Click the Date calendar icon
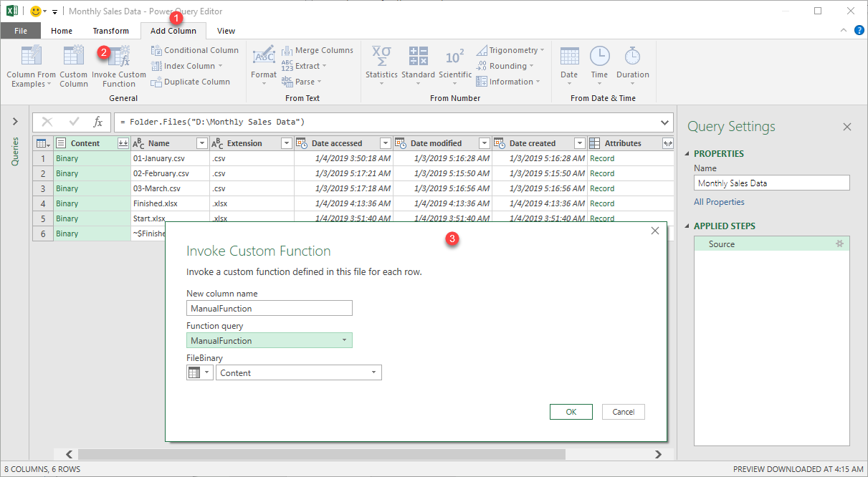 [x=569, y=56]
